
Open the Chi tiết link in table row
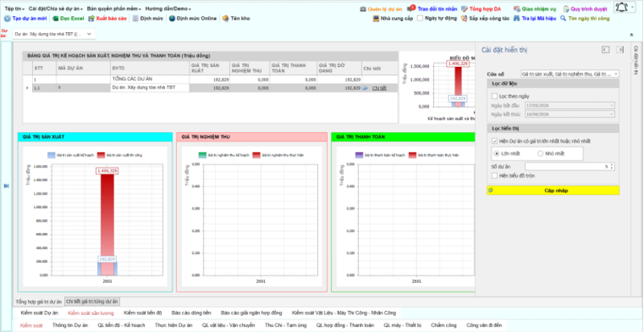[x=379, y=89]
